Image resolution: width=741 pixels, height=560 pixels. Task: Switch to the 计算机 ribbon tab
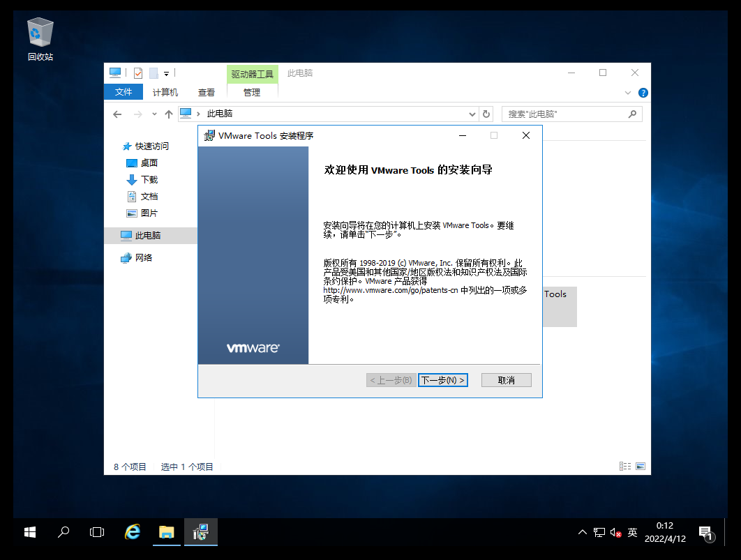click(165, 92)
